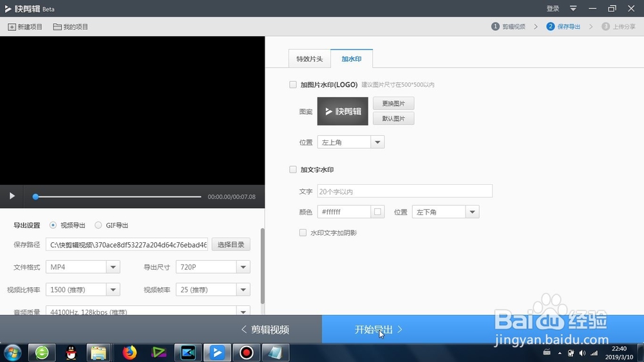The height and width of the screenshot is (362, 644).
Task: Click the power plug tray icon
Action: pyautogui.click(x=571, y=353)
